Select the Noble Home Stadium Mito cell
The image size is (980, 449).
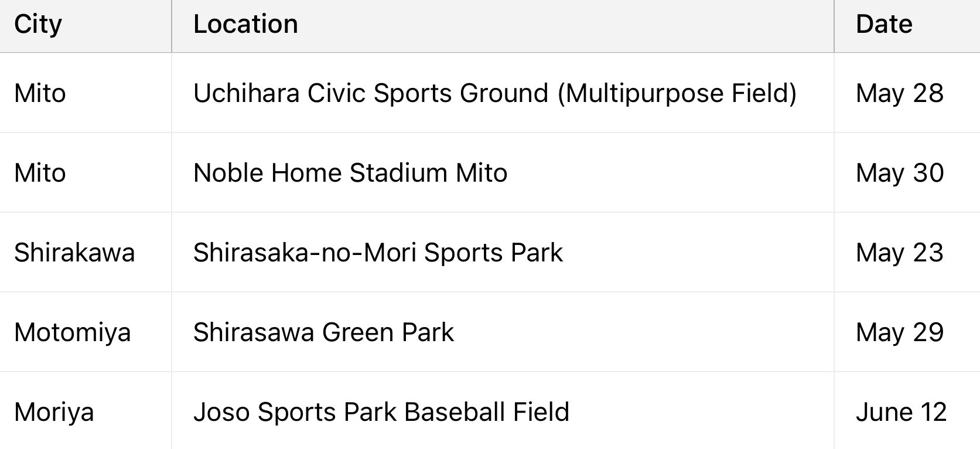click(350, 173)
